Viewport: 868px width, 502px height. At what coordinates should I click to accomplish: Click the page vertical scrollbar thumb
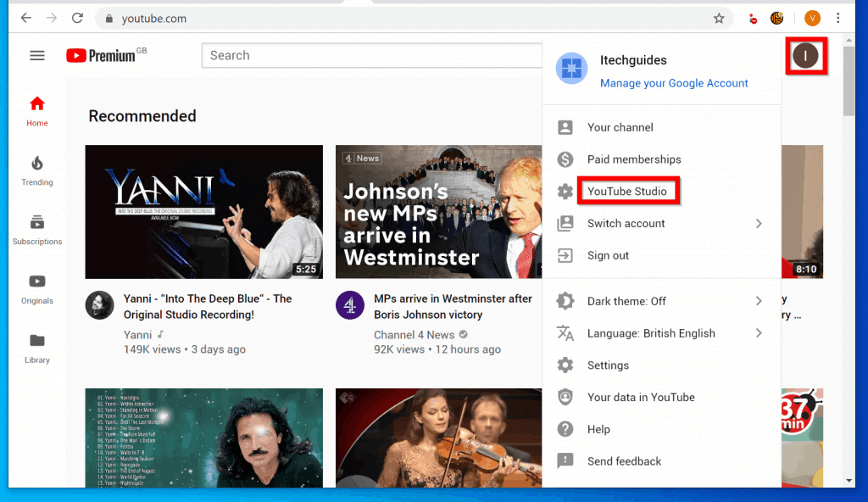tap(849, 81)
